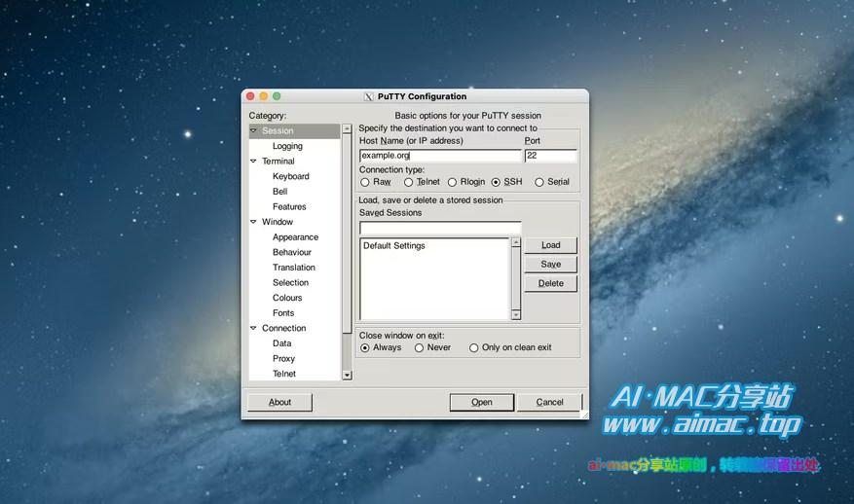
Task: Open the Colours settings category
Action: tap(287, 298)
